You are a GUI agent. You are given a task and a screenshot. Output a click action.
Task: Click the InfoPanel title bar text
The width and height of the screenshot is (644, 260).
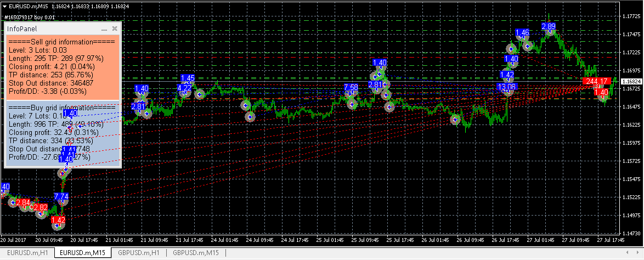tap(22, 29)
